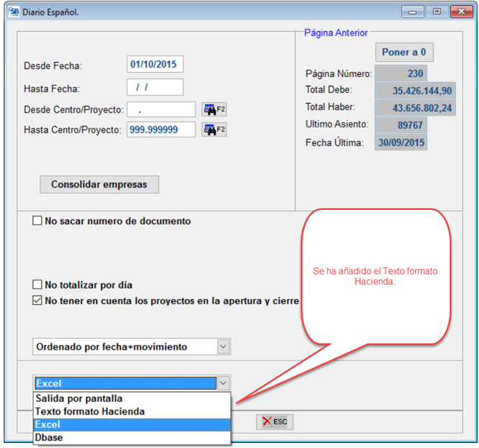Image resolution: width=479 pixels, height=448 pixels.
Task: Click the Desde Fecha date field
Action: tap(155, 65)
